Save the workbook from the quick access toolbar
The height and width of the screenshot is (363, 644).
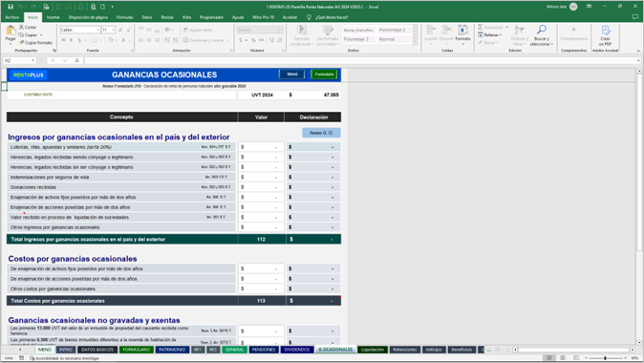pyautogui.click(x=11, y=7)
